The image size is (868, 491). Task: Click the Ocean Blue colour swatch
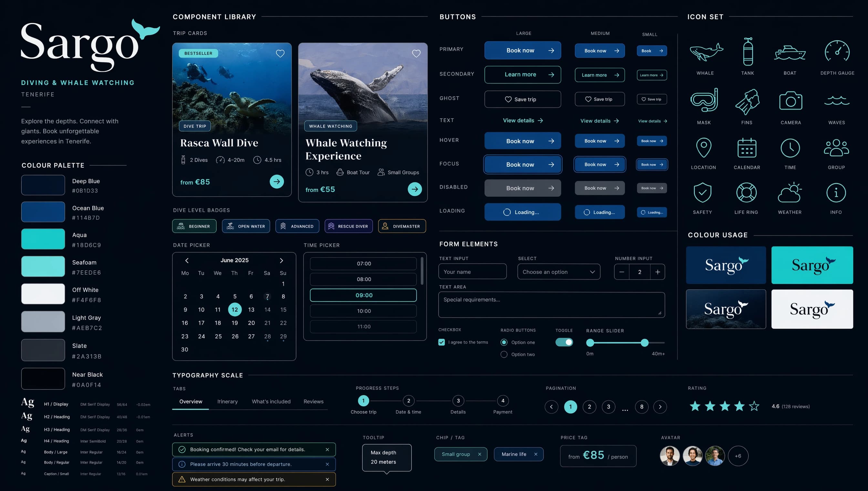[43, 212]
